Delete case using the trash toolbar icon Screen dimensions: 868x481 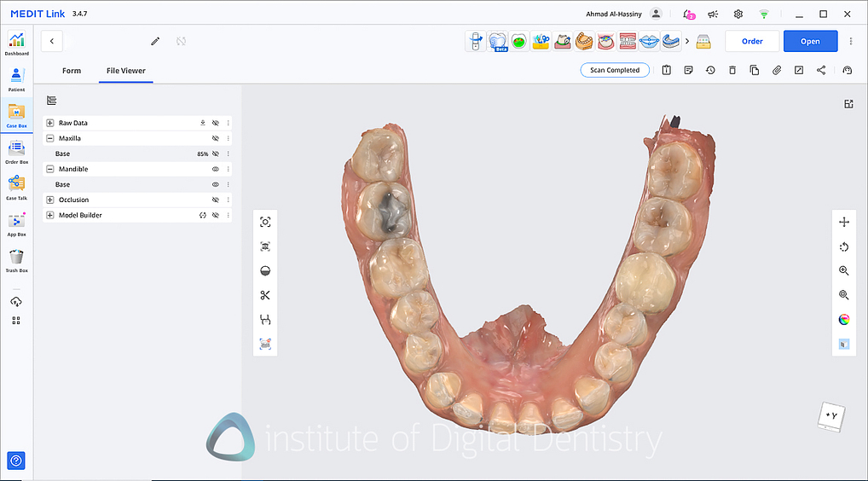coord(732,70)
